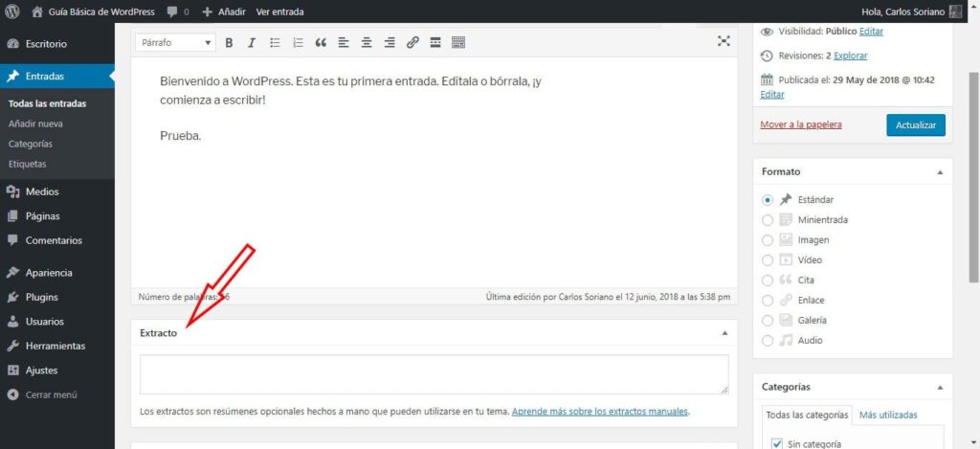The image size is (980, 449).
Task: Toggle the toolbar kitchen sink icon
Action: coord(458,42)
